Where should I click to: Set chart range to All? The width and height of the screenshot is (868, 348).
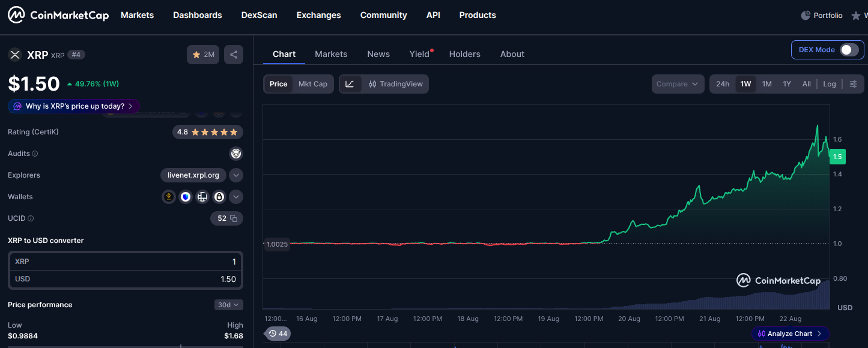point(807,84)
